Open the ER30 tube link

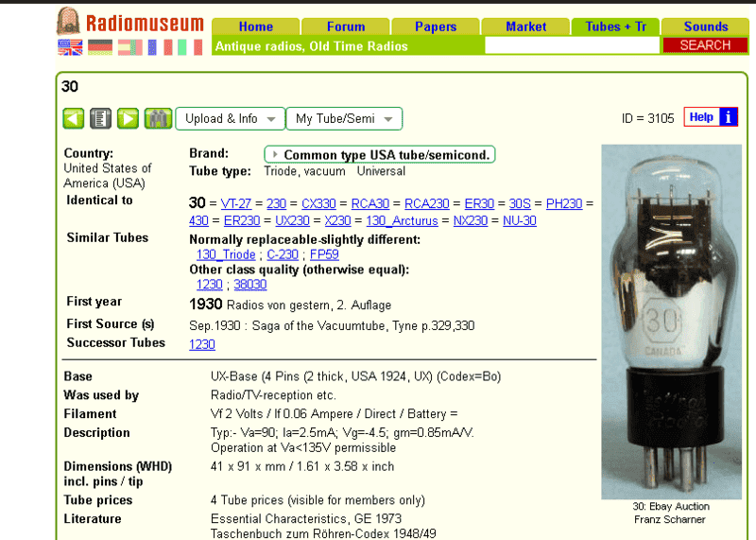tap(479, 203)
